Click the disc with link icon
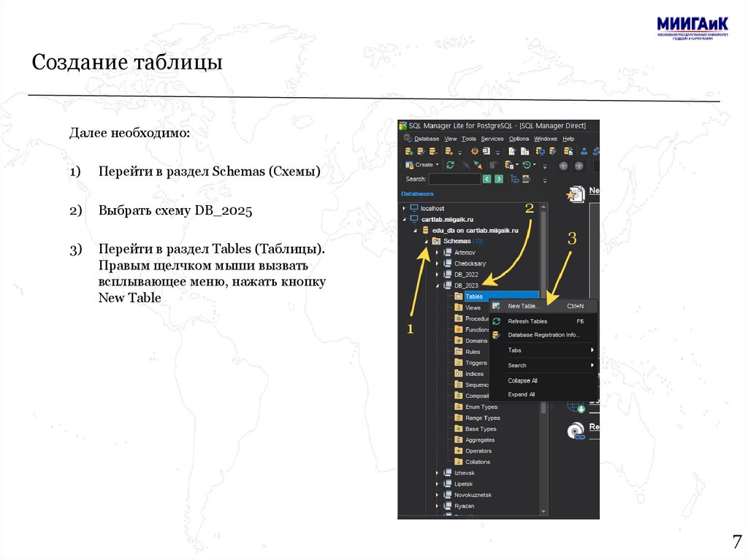 (x=576, y=431)
